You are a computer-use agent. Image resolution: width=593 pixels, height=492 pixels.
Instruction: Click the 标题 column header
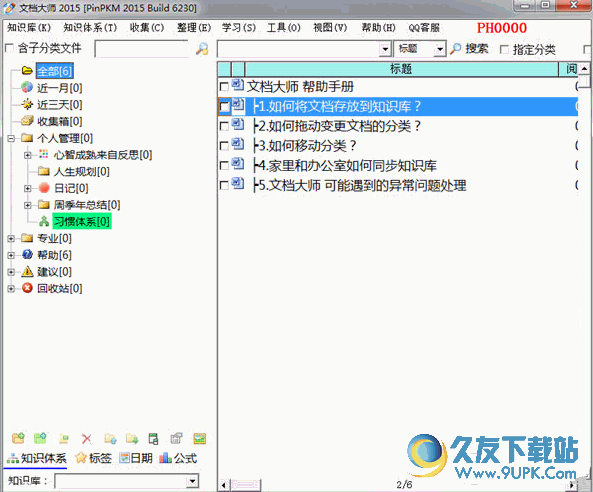pyautogui.click(x=401, y=69)
